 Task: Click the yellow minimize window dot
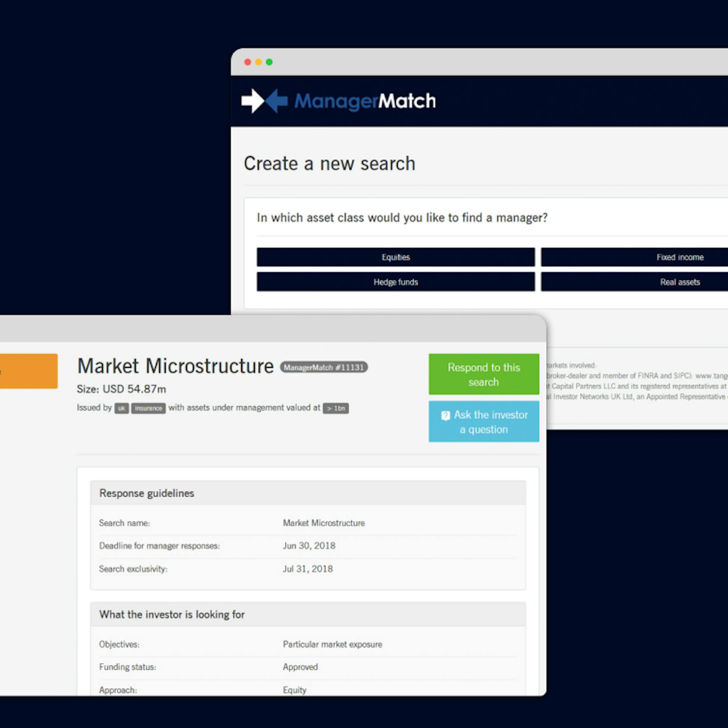[x=259, y=62]
